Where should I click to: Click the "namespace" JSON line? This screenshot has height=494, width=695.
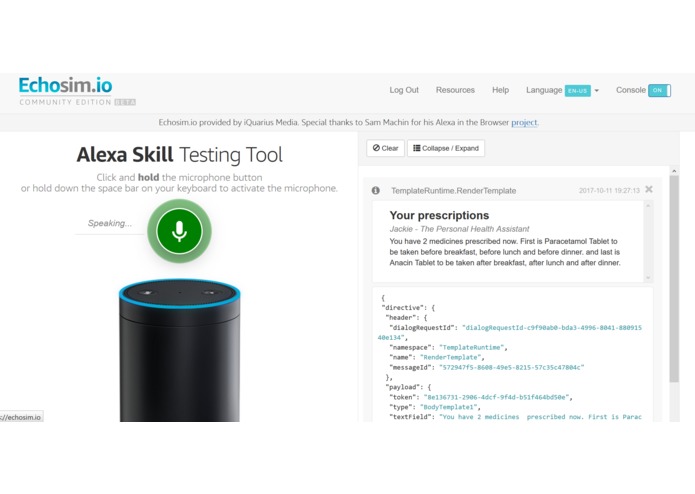(x=448, y=347)
